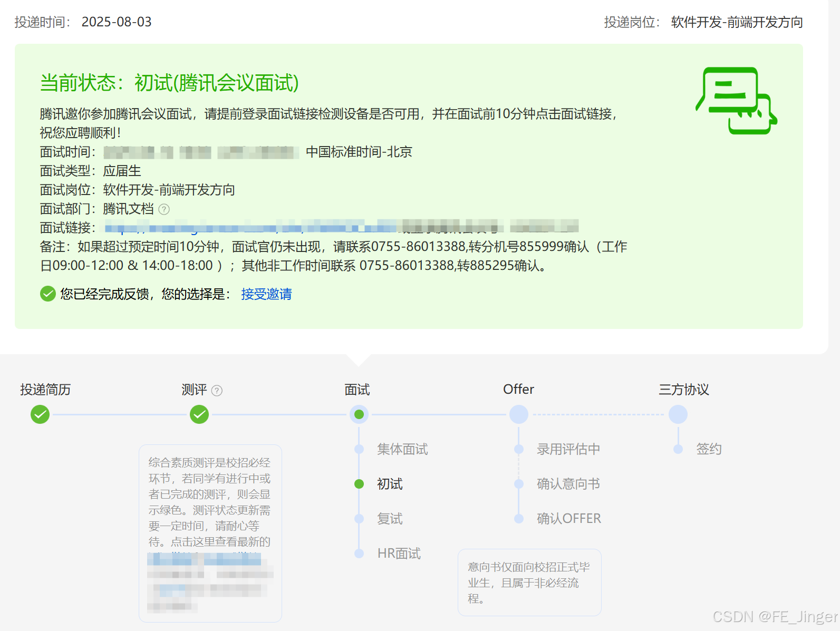
Task: Click the blue dot beside 录用评估中
Action: (519, 449)
